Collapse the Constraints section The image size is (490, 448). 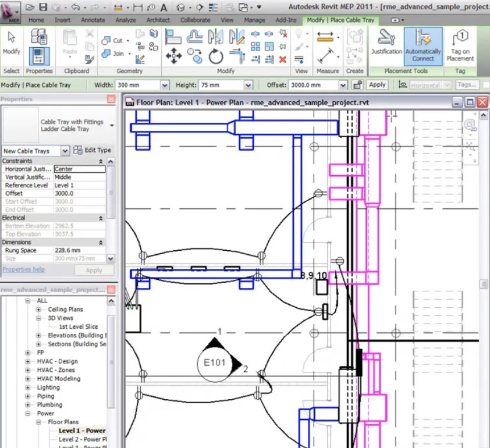pyautogui.click(x=101, y=161)
